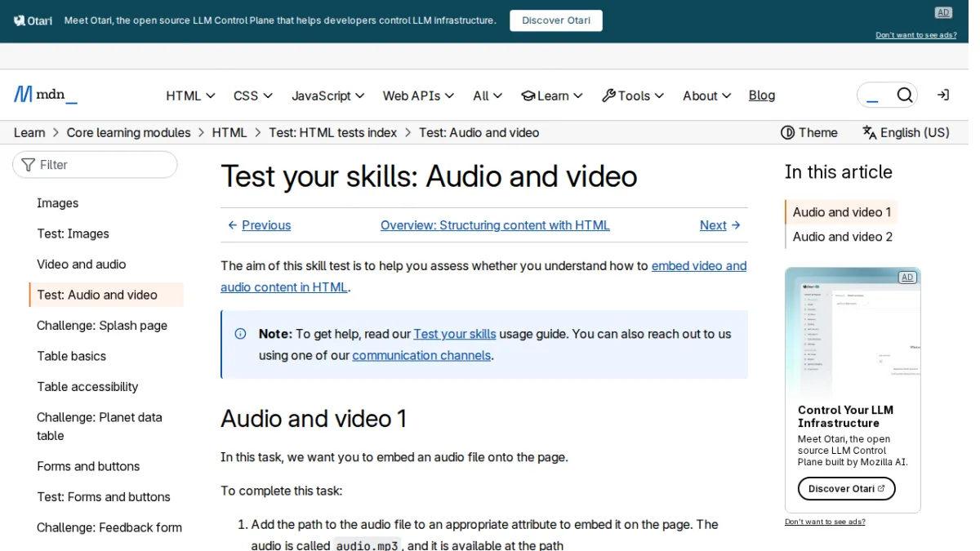This screenshot has width=980, height=551.
Task: Open Video and audio in sidebar
Action: pos(82,264)
